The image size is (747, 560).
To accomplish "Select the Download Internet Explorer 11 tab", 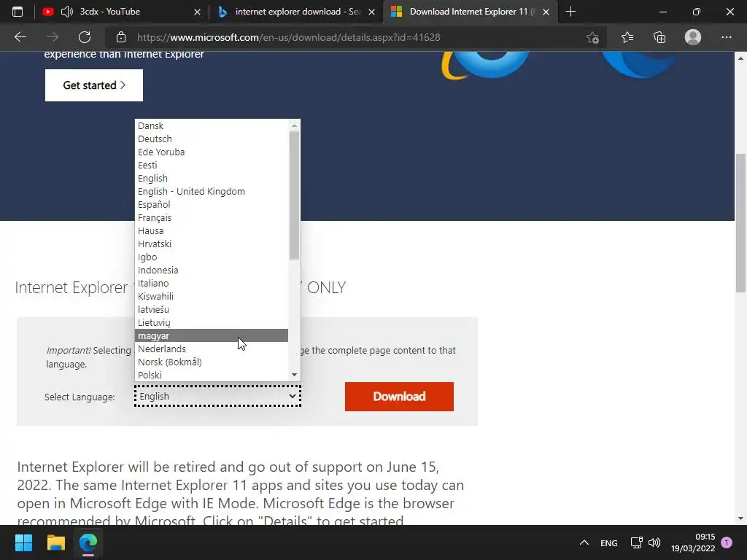I will pos(469,12).
